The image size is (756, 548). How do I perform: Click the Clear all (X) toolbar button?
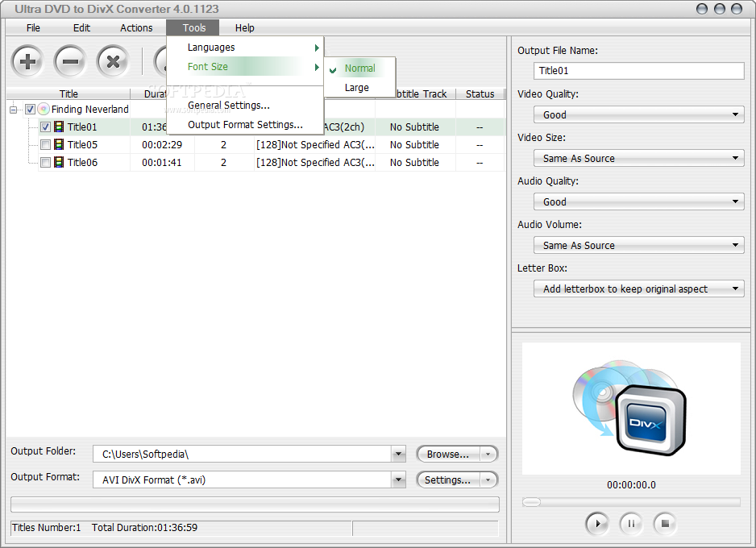113,61
